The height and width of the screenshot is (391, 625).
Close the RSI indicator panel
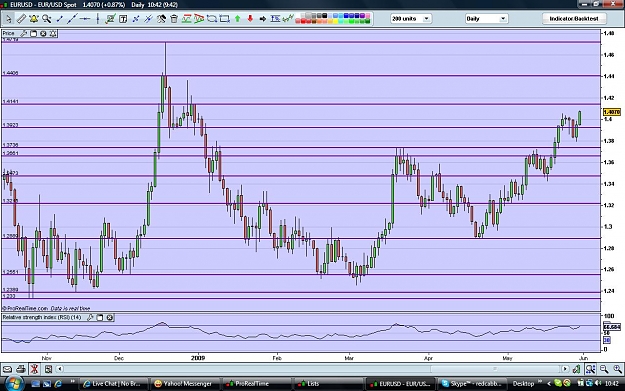click(x=110, y=317)
